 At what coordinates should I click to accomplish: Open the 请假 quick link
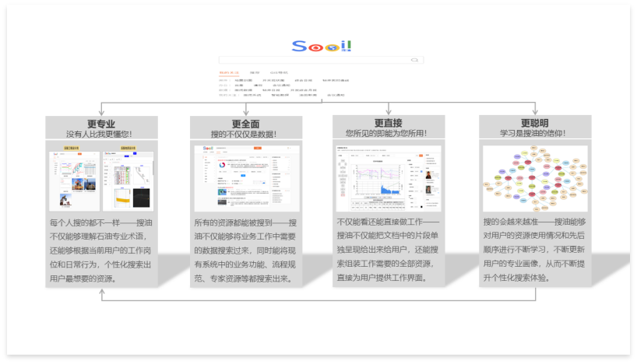point(258,86)
